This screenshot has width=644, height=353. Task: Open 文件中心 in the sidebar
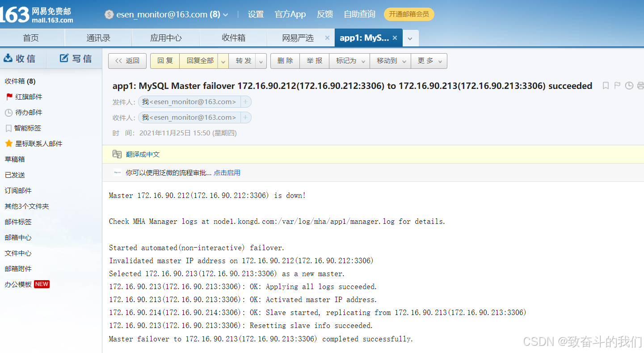[18, 253]
